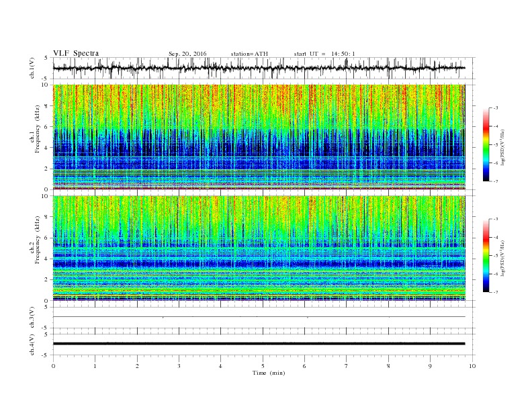The width and height of the screenshot is (532, 411).
Task: Select the "Time (min)" x-axis title
Action: (269, 373)
